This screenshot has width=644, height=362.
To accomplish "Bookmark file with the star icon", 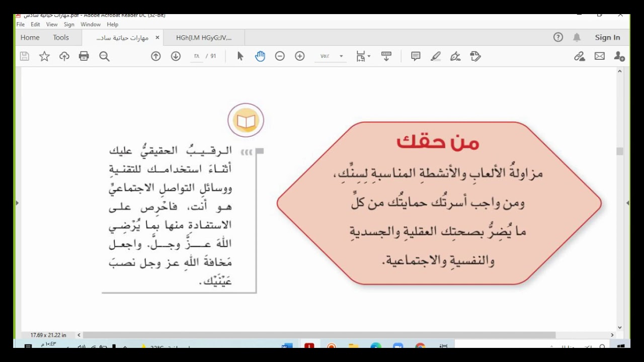I will click(x=44, y=56).
